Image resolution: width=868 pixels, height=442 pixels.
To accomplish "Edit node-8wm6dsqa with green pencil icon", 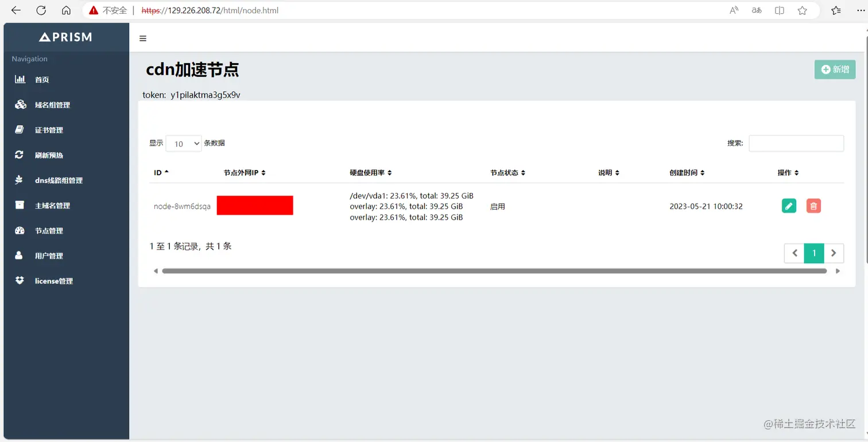I will pos(789,206).
